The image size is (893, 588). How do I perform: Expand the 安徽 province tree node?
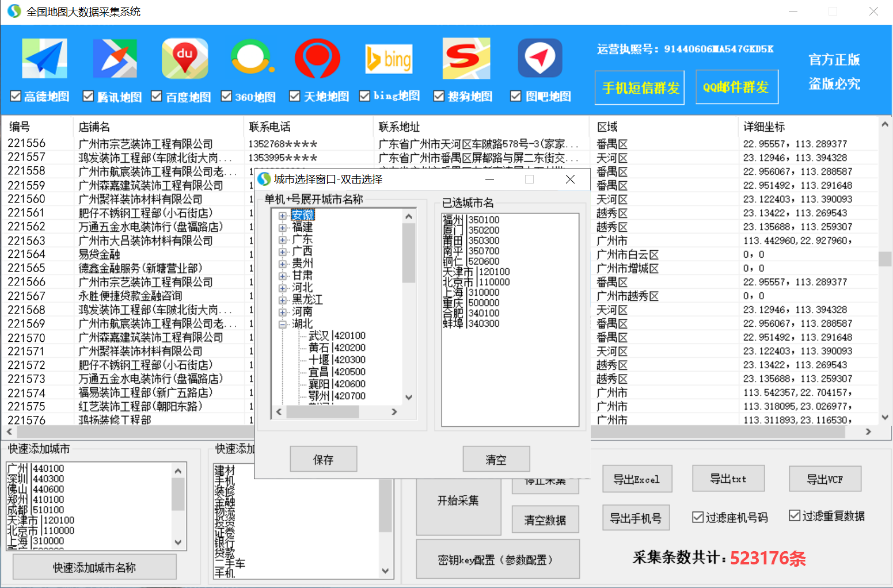(283, 216)
